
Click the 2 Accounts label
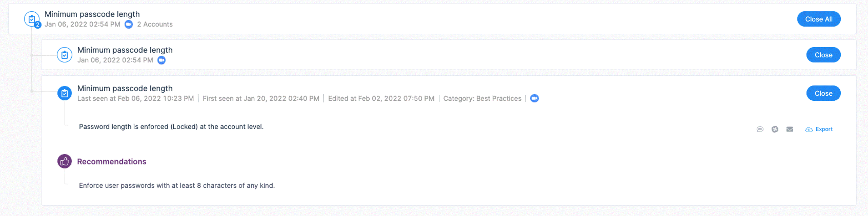pos(154,24)
